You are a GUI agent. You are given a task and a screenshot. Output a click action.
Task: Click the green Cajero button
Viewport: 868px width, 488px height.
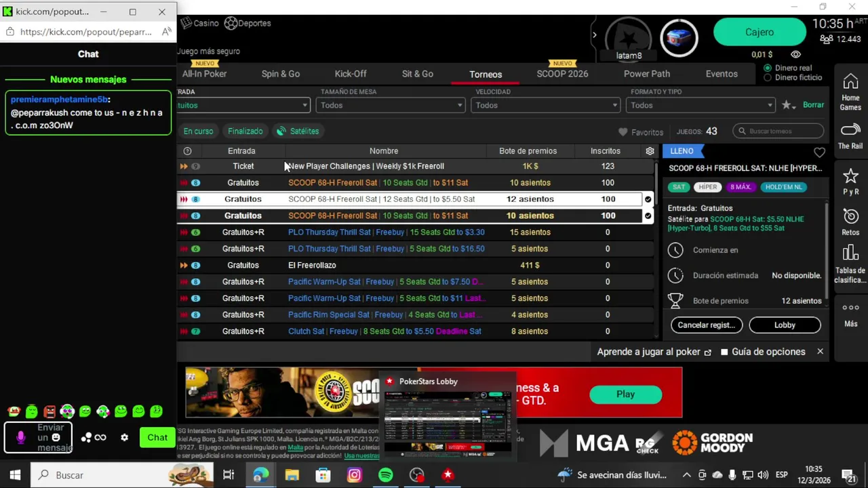click(759, 32)
